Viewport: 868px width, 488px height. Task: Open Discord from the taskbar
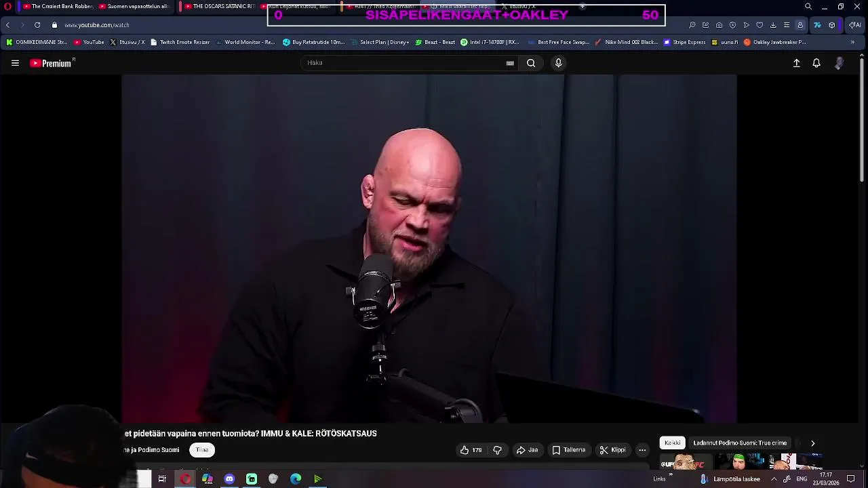[229, 479]
